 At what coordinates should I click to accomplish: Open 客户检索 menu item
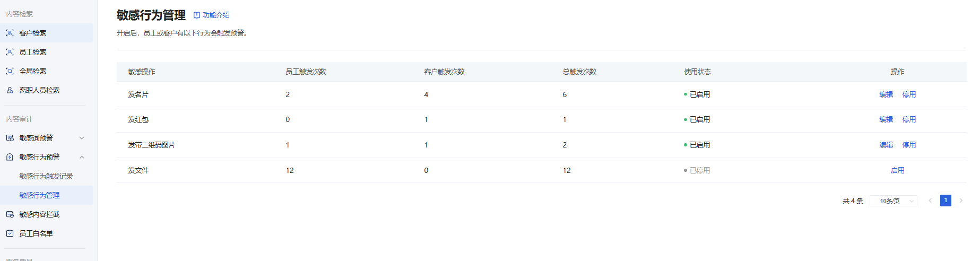[47, 33]
